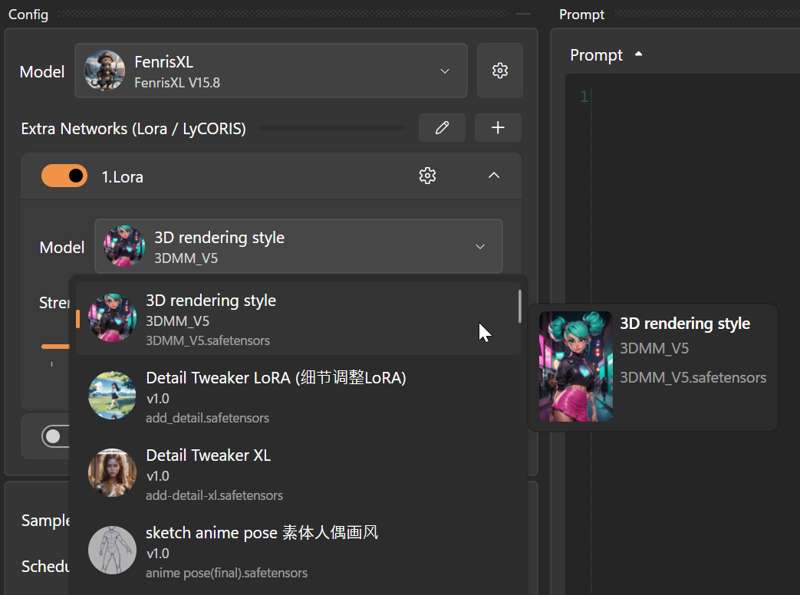Viewport: 800px width, 595px height.
Task: Click the Strength slider orange track
Action: (x=55, y=346)
